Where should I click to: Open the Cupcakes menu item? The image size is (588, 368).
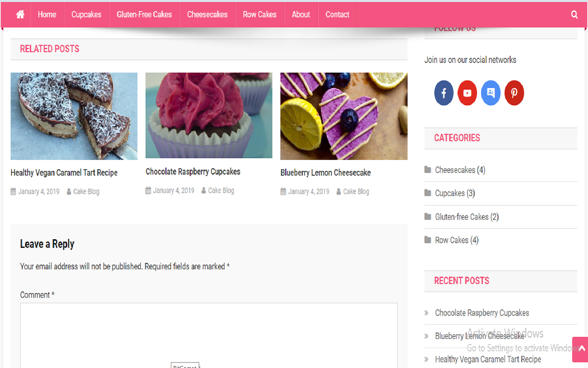point(86,14)
